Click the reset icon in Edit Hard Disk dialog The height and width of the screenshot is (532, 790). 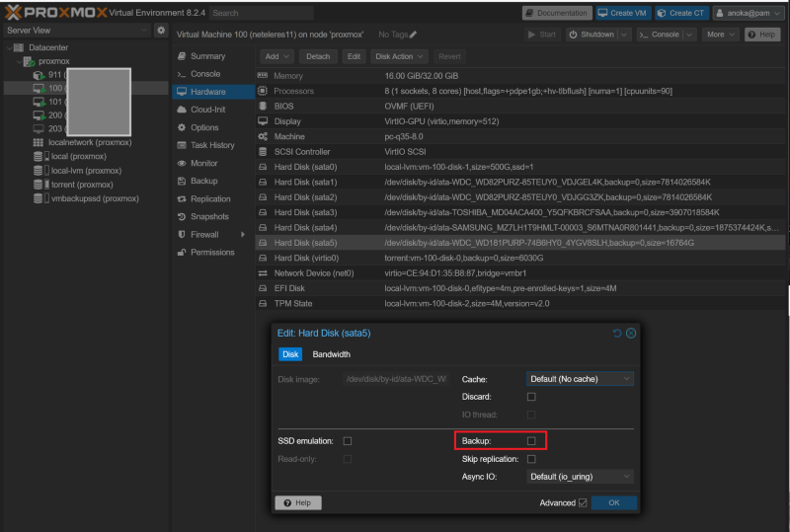[616, 333]
